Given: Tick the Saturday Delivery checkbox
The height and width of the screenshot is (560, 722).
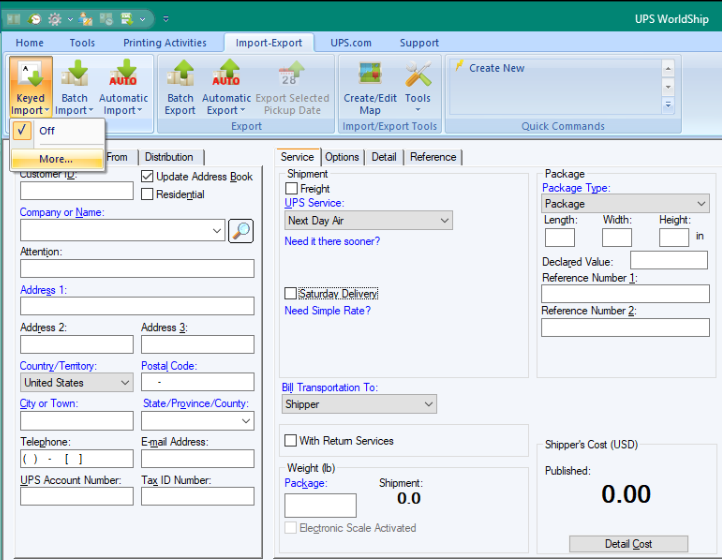Looking at the screenshot, I should click(x=291, y=293).
